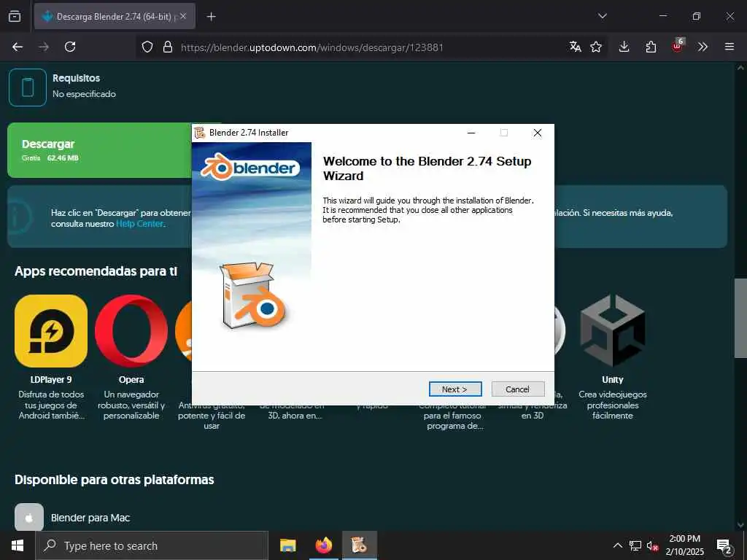Open the Help Center link
The width and height of the screenshot is (747, 560).
click(139, 224)
